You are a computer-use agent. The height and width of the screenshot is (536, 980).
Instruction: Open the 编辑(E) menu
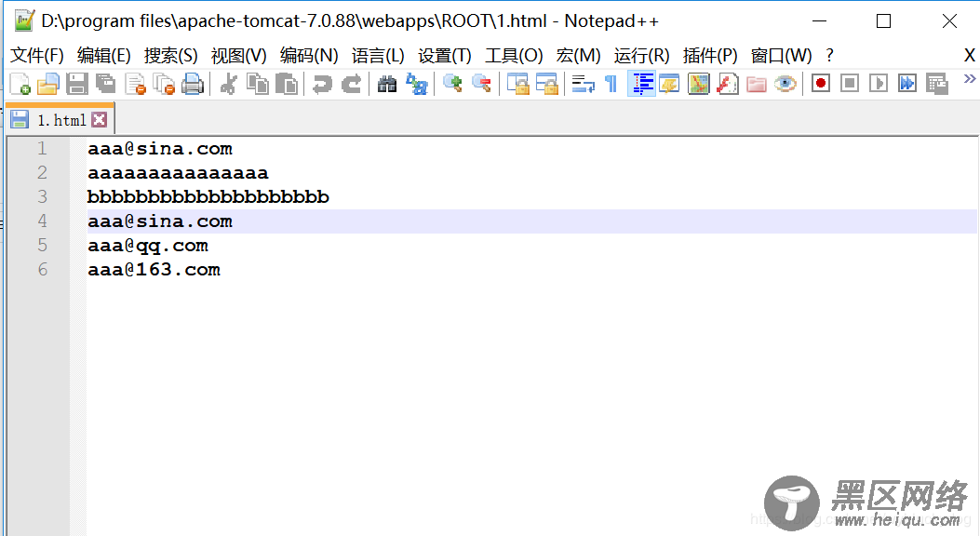(103, 56)
